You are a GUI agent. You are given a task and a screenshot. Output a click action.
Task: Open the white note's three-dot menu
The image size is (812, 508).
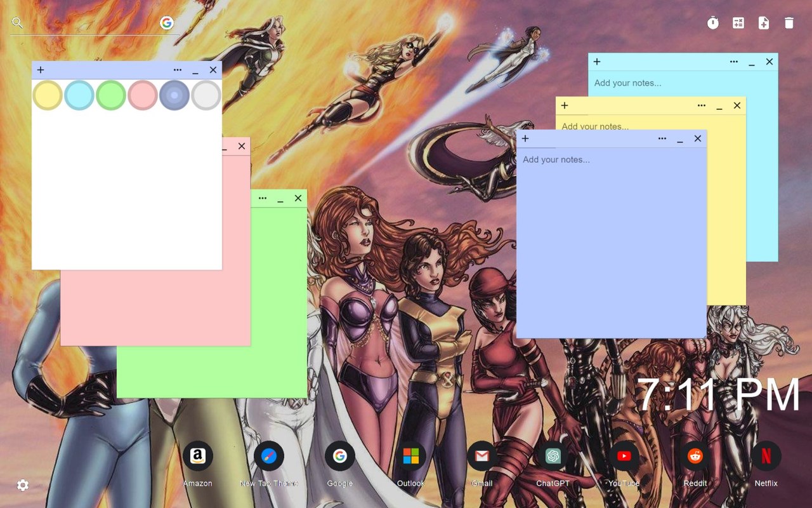178,70
